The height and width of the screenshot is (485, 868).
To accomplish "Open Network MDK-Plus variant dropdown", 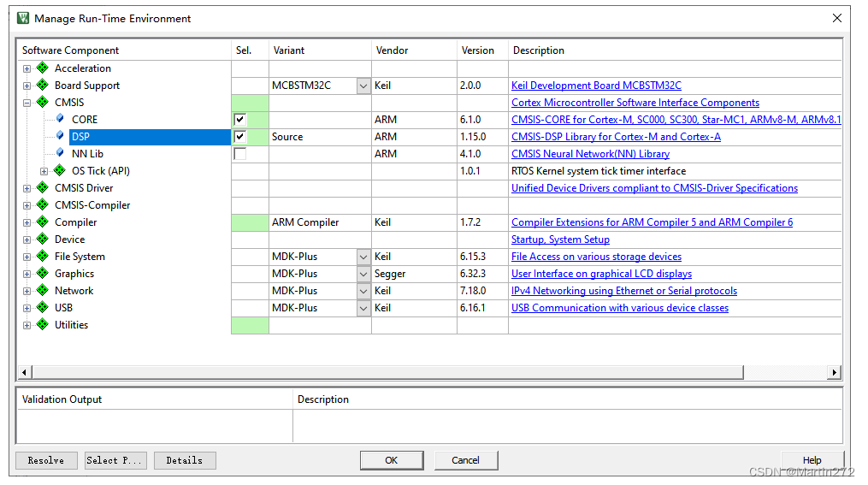I will click(x=363, y=291).
